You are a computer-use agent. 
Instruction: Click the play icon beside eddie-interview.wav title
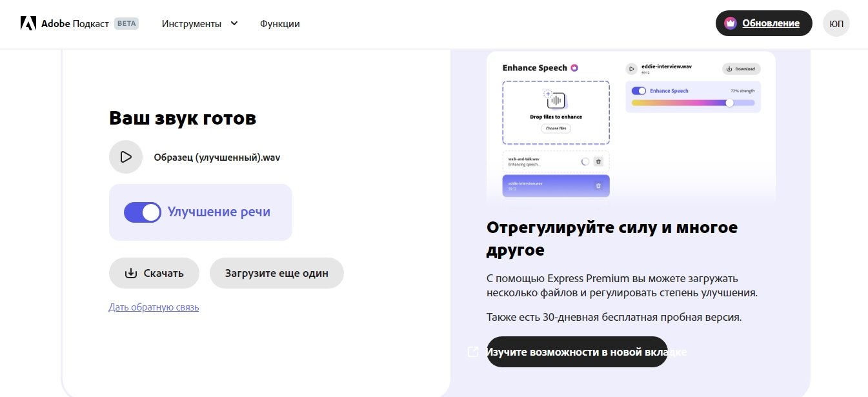pyautogui.click(x=631, y=68)
